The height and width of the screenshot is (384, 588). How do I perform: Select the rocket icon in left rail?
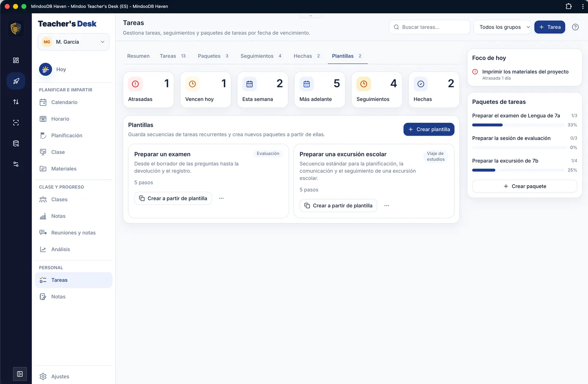click(x=16, y=81)
